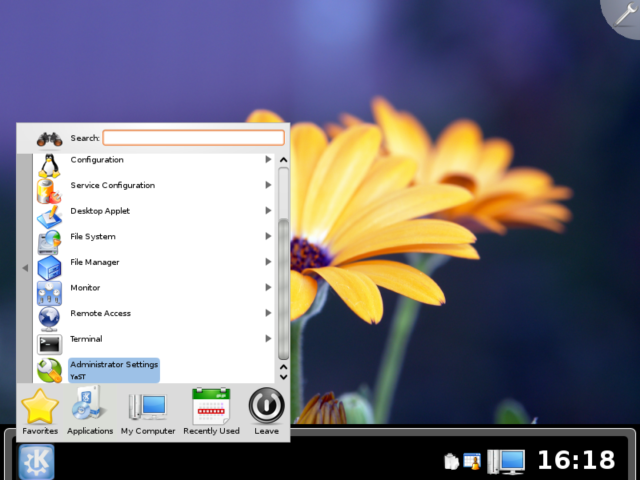Screen dimensions: 640x480
Task: Switch to the My Computer tab
Action: tap(148, 411)
